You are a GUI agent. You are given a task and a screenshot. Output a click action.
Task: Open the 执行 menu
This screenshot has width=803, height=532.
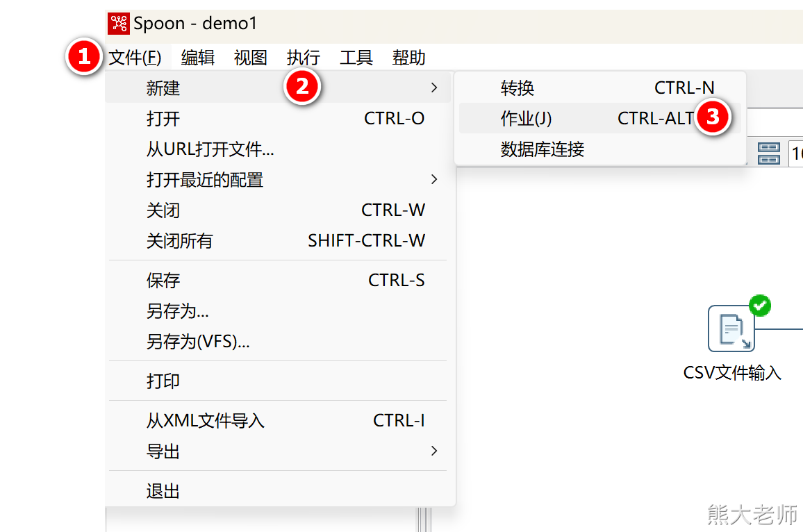304,58
